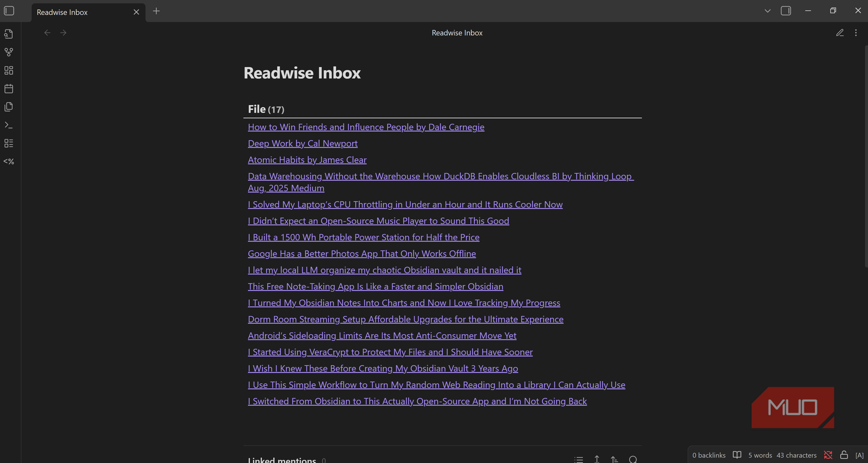The image size is (868, 463).
Task: Click the 43 characters count in status bar
Action: 796,455
